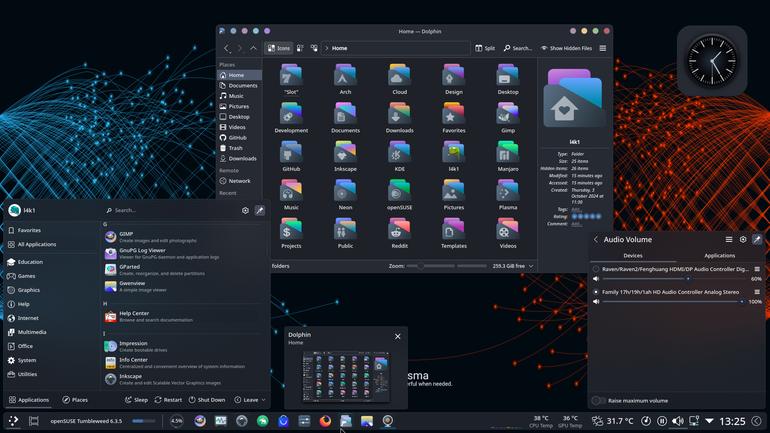Screen dimensions: 770x433
Task: Select All Applications category in launcher
Action: point(51,244)
